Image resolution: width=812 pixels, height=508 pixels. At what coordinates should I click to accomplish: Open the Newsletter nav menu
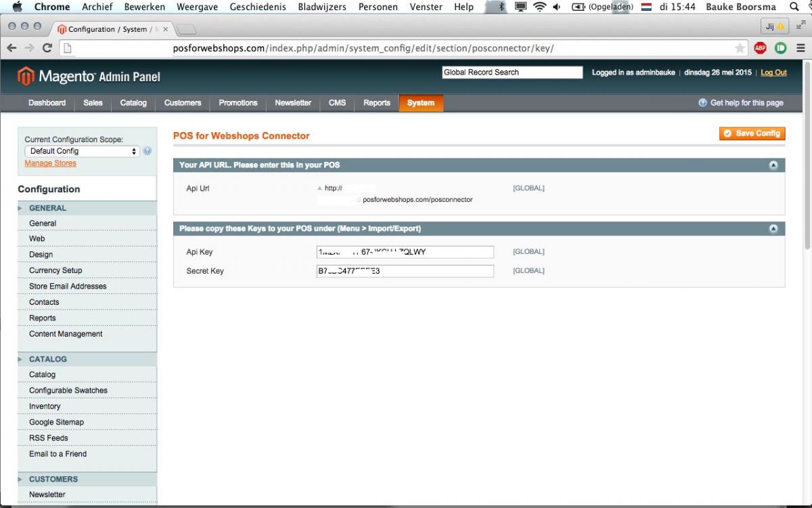click(293, 103)
